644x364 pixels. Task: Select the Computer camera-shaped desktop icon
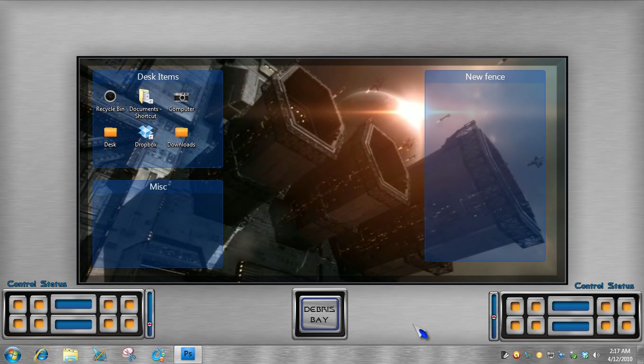(181, 101)
